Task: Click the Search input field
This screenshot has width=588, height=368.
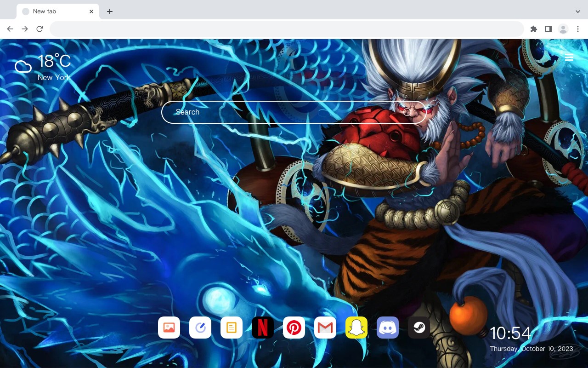Action: [294, 112]
